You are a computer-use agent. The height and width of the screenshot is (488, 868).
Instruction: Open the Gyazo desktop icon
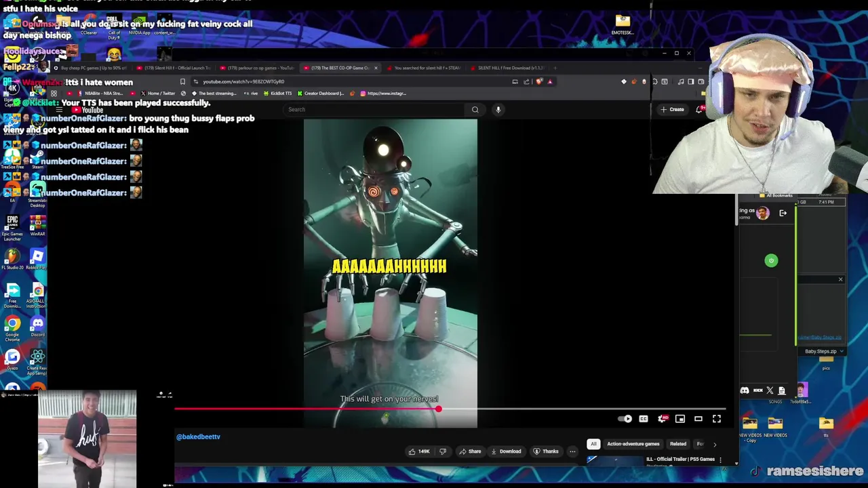(12, 360)
